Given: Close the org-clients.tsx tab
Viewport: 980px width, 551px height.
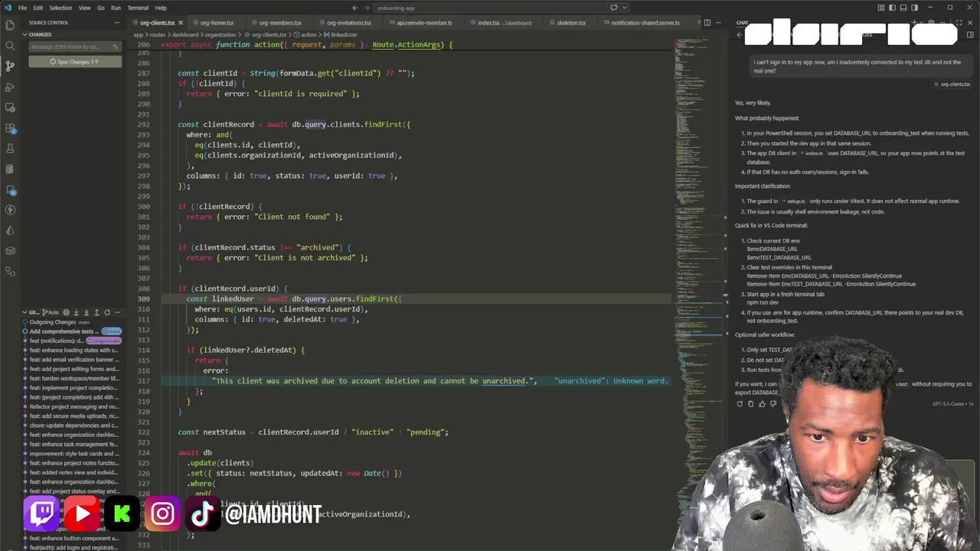Looking at the screenshot, I should (181, 23).
